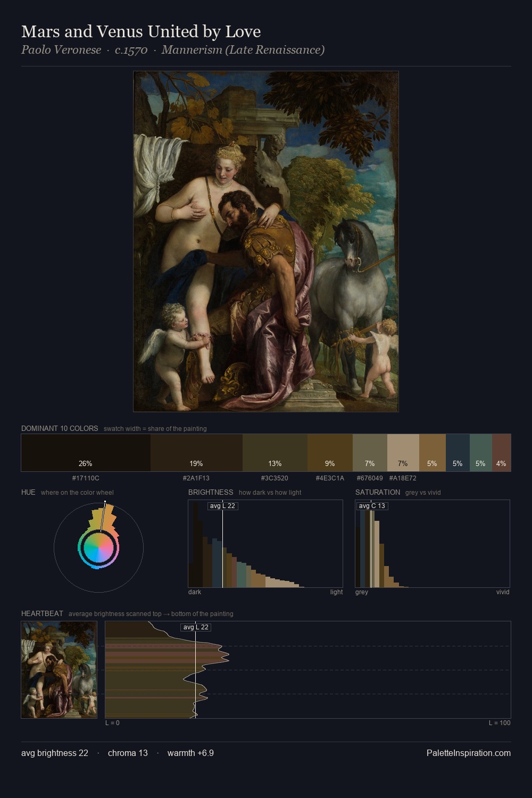Select the 7% grey-olive swatch #676049

(370, 453)
